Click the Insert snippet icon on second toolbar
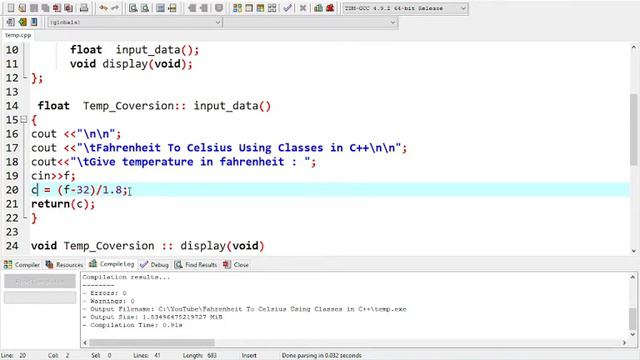640x360 pixels. (11, 22)
